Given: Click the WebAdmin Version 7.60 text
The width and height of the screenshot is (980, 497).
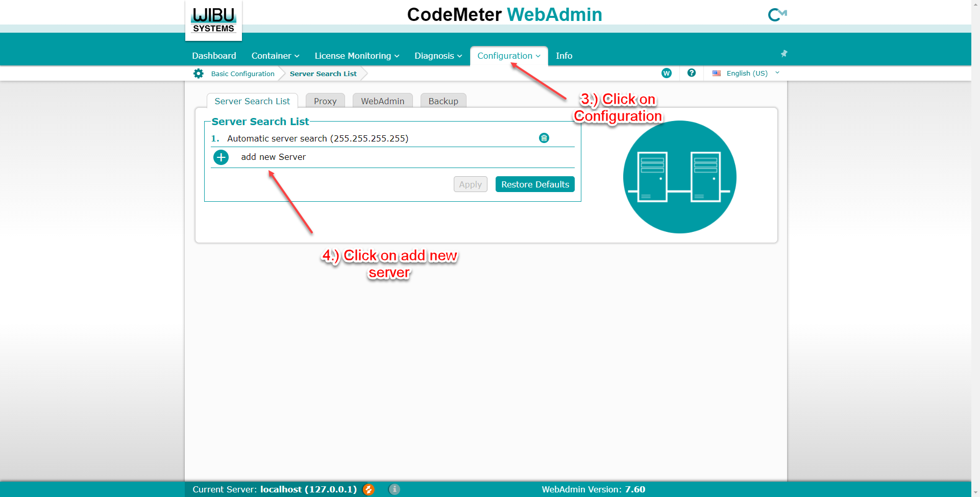Looking at the screenshot, I should tap(594, 489).
